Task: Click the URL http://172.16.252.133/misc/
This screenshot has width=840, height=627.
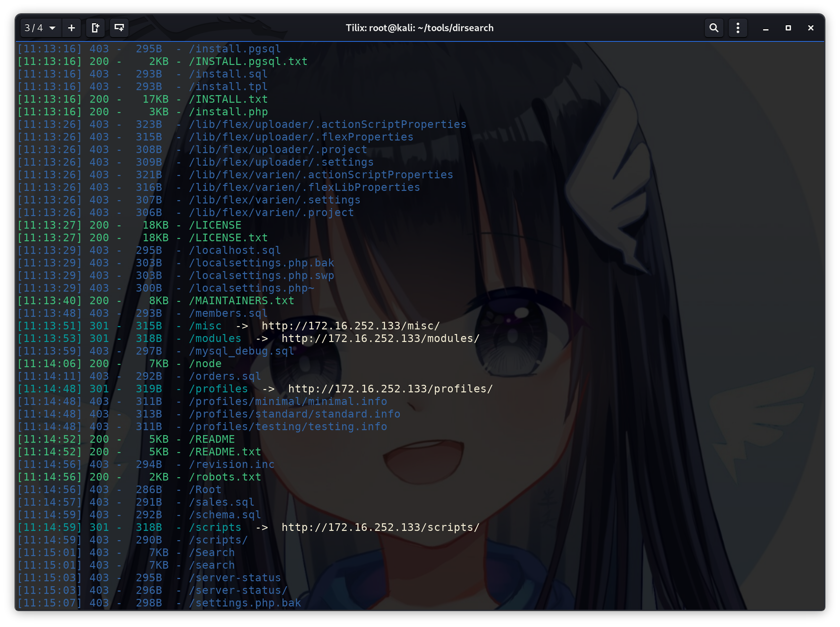Action: tap(350, 326)
